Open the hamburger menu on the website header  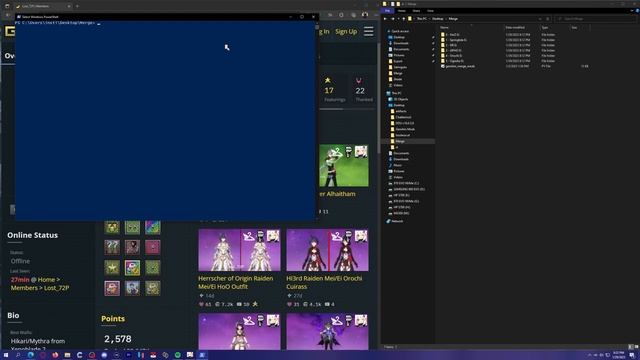coord(369,31)
